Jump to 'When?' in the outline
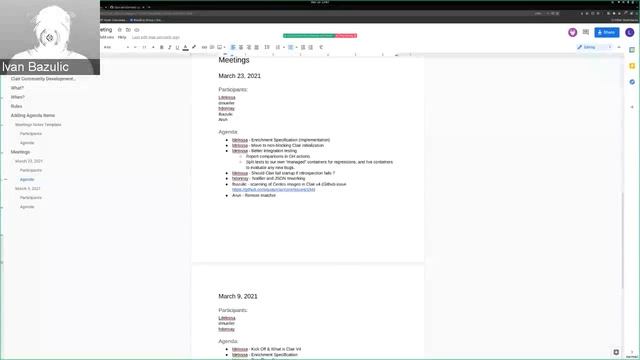Screen dimensions: 640x360 [18, 97]
